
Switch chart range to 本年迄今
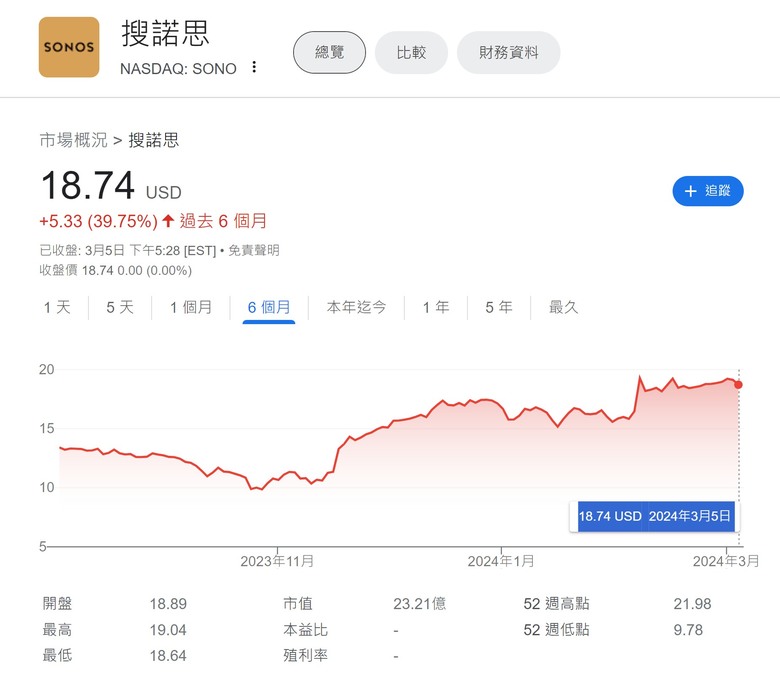[x=356, y=307]
